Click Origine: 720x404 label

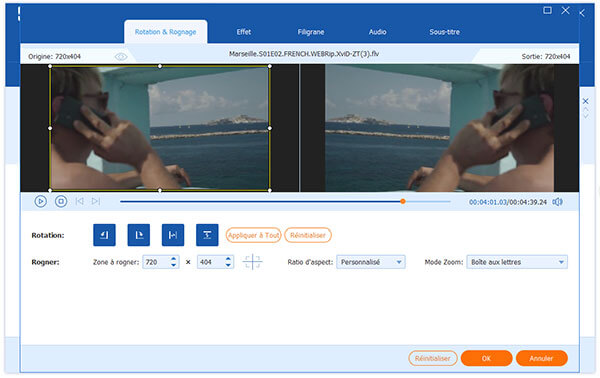coord(54,57)
